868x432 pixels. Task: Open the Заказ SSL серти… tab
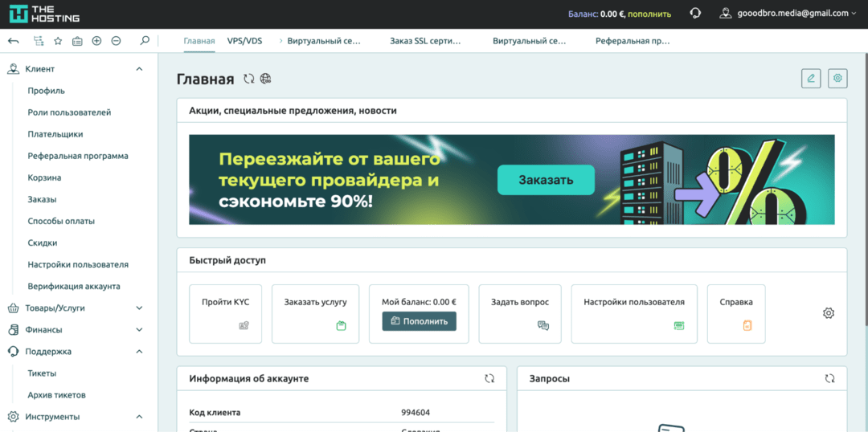click(x=425, y=41)
